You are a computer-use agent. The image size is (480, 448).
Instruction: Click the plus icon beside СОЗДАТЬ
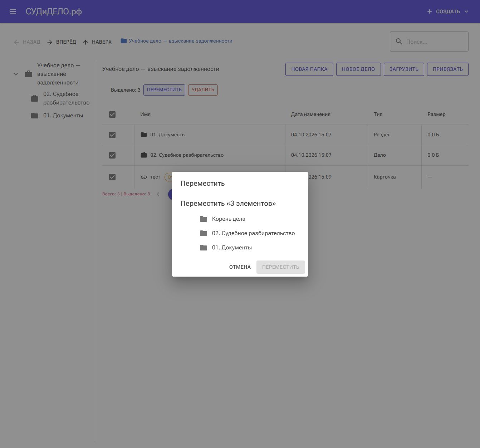(x=430, y=11)
